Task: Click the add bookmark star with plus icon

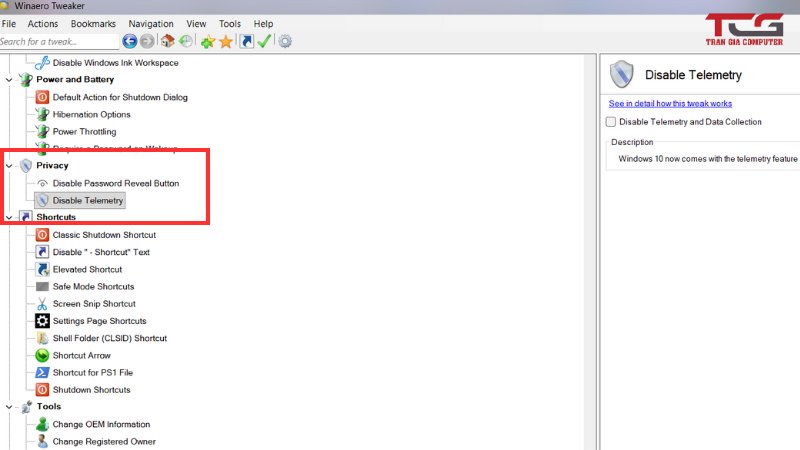Action: [207, 41]
